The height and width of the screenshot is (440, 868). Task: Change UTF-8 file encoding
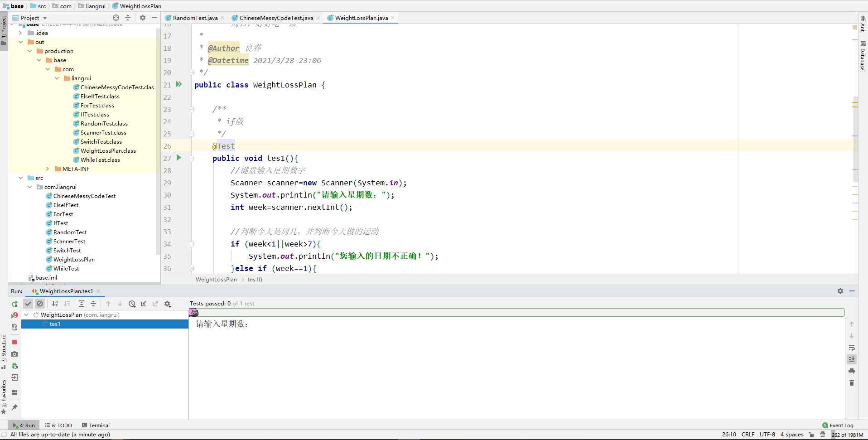[767, 435]
